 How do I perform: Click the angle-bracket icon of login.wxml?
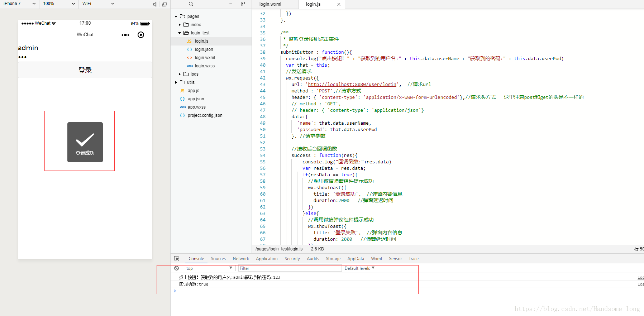pyautogui.click(x=190, y=58)
